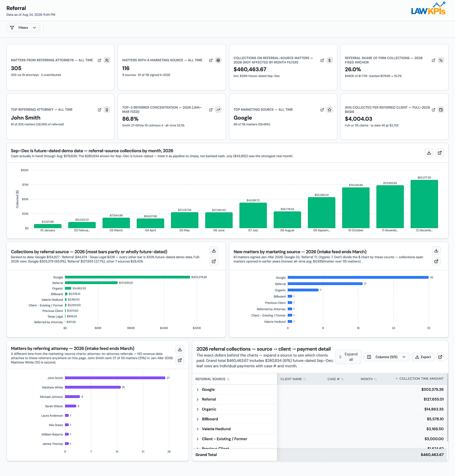Open Matters From Referring Attorneys card in new view
This screenshot has width=455, height=476.
pos(100,60)
